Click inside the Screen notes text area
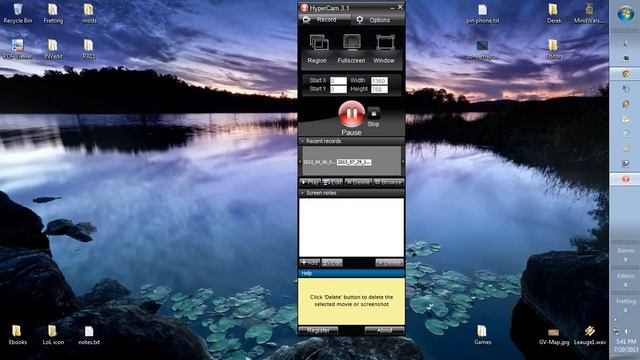 351,227
